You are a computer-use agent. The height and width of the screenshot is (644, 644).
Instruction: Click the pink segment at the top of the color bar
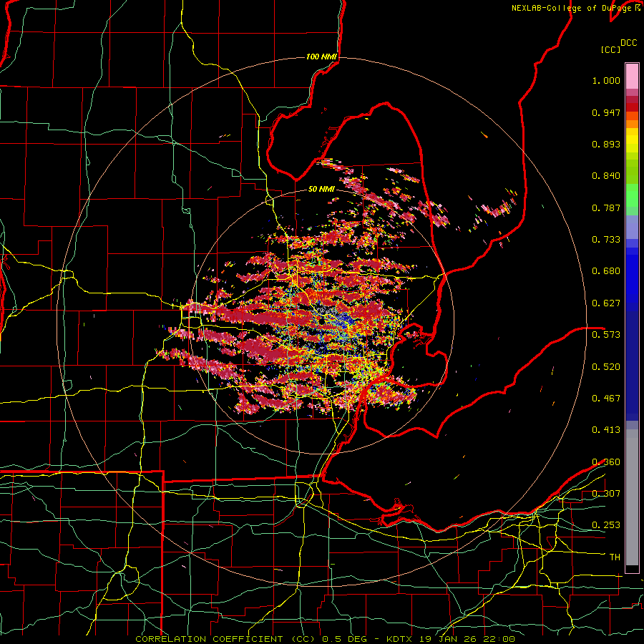pos(632,76)
